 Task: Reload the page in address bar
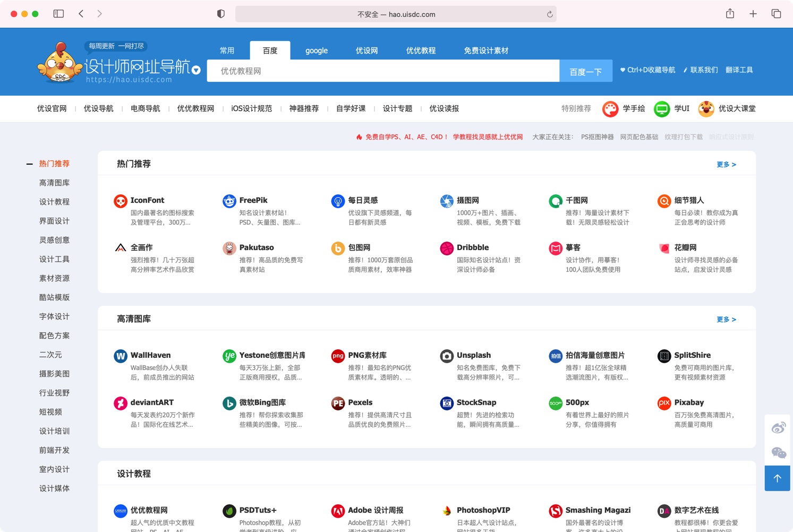point(550,14)
